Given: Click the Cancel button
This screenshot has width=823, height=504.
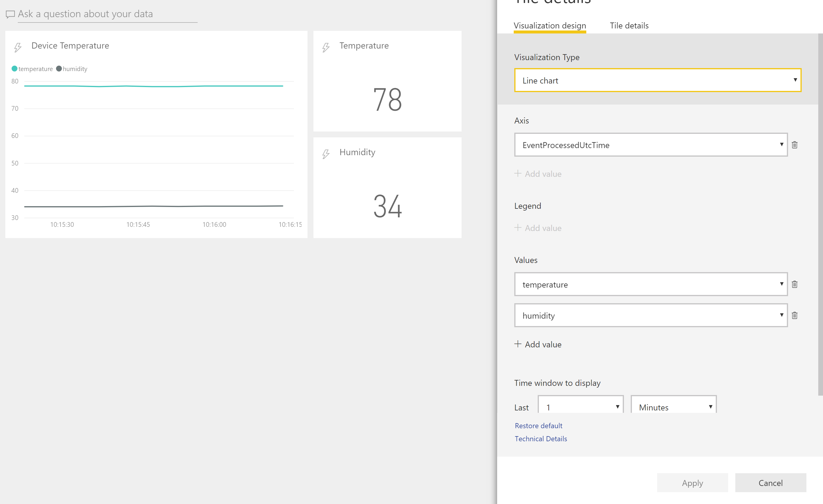Looking at the screenshot, I should click(771, 483).
